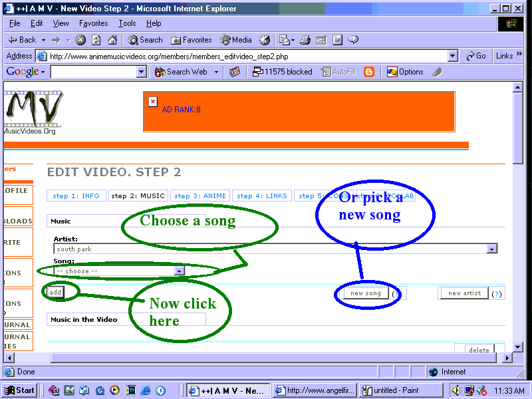
Task: Switch to step 3: ANIME tab
Action: (200, 196)
